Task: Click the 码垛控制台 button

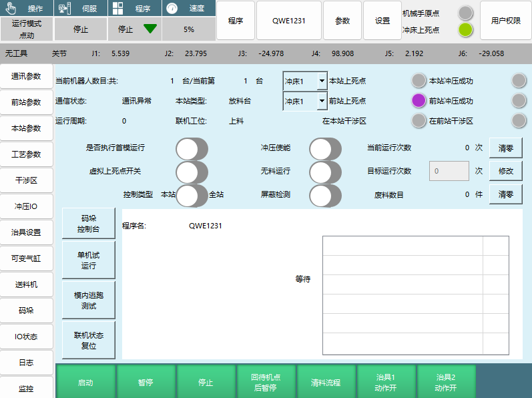Action: point(89,224)
